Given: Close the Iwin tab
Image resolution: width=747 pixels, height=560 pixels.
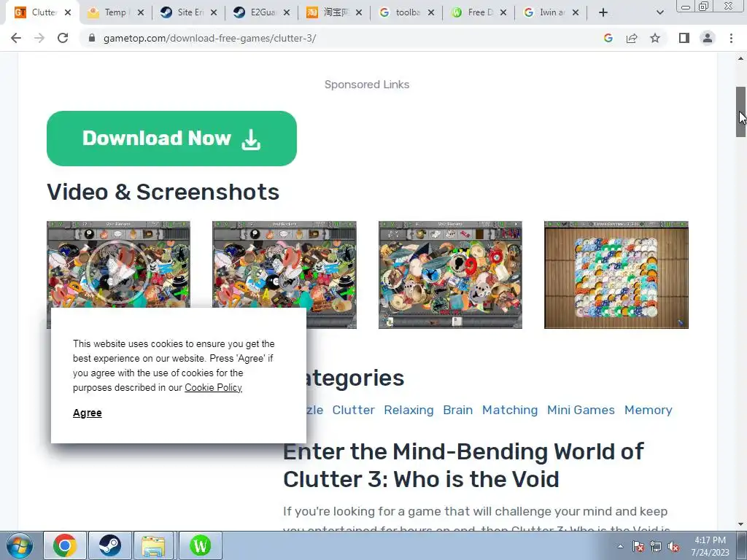Looking at the screenshot, I should 576,12.
